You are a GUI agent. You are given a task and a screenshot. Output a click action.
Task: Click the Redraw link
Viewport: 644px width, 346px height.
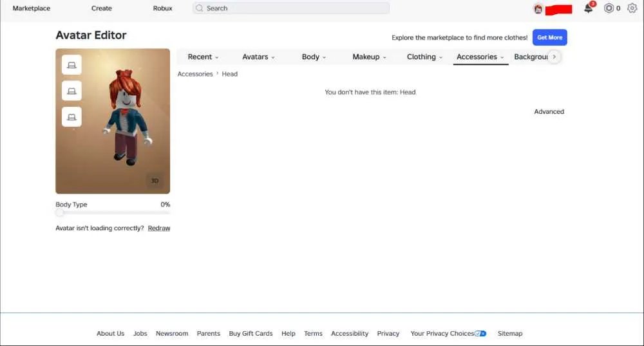(x=159, y=228)
